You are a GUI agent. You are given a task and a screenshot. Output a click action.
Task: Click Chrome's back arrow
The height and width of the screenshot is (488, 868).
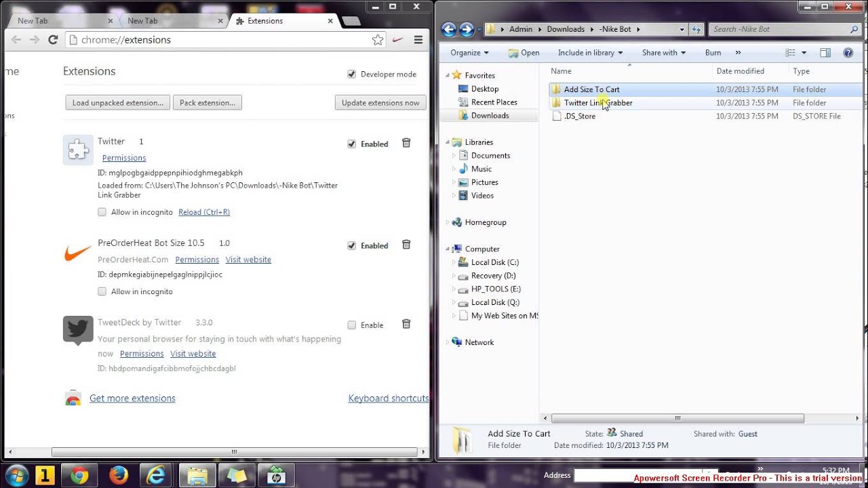tap(16, 40)
